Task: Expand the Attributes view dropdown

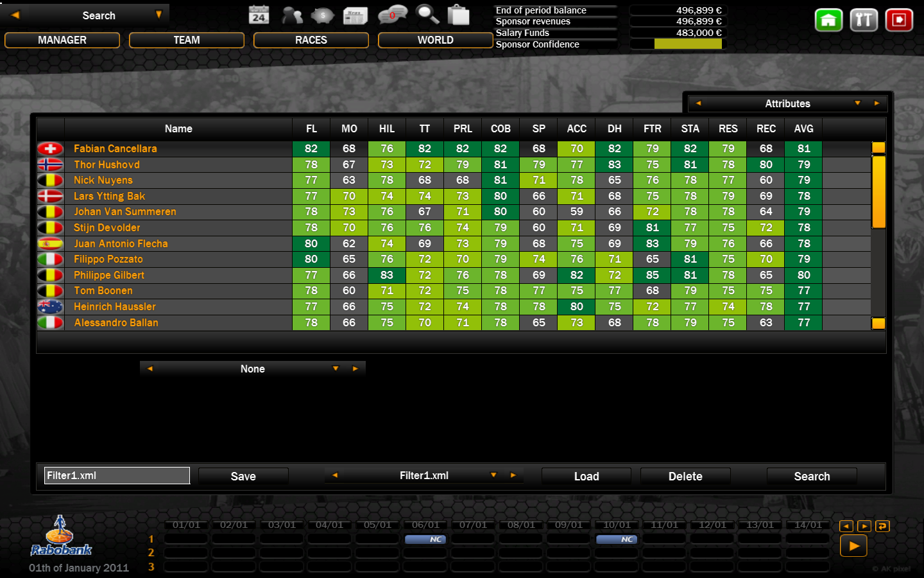Action: coord(857,103)
